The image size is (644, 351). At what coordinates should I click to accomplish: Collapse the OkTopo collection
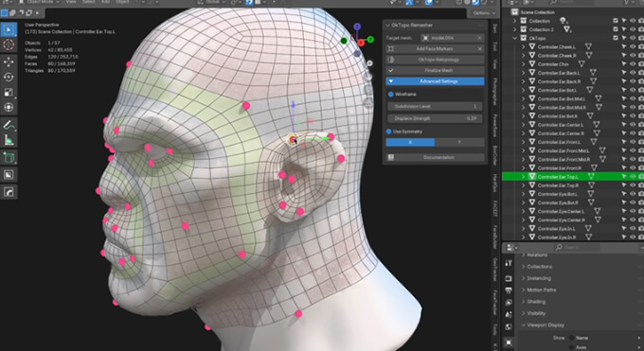point(514,38)
